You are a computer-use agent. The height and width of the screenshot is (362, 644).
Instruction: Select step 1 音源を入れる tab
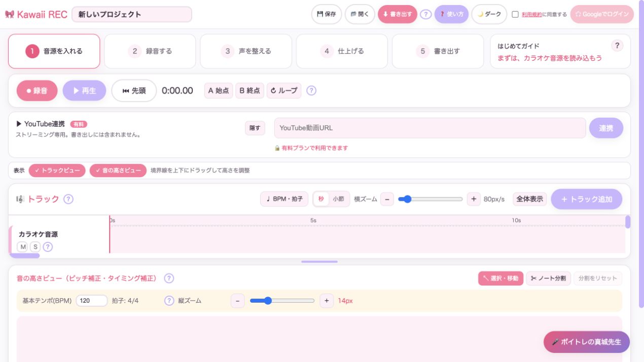54,51
